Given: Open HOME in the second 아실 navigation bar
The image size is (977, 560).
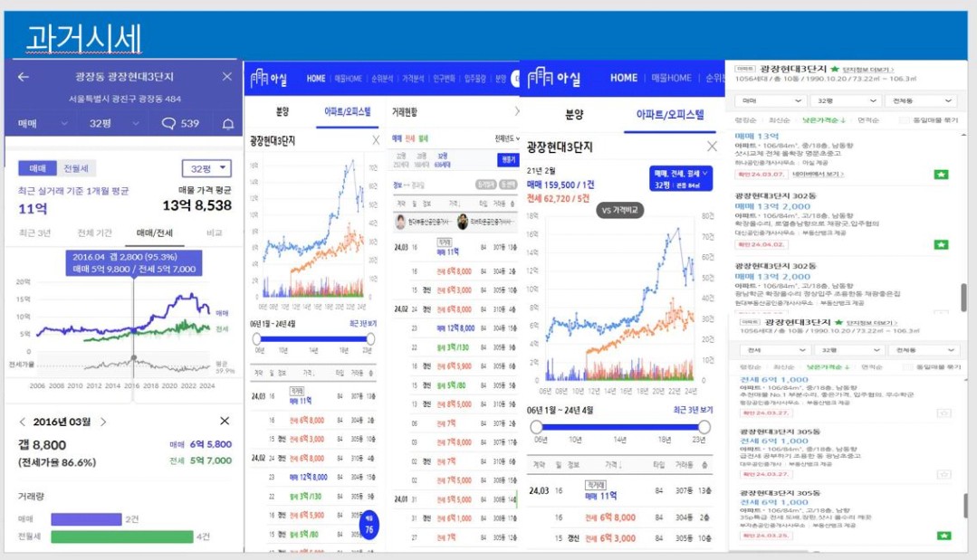Looking at the screenshot, I should 624,78.
